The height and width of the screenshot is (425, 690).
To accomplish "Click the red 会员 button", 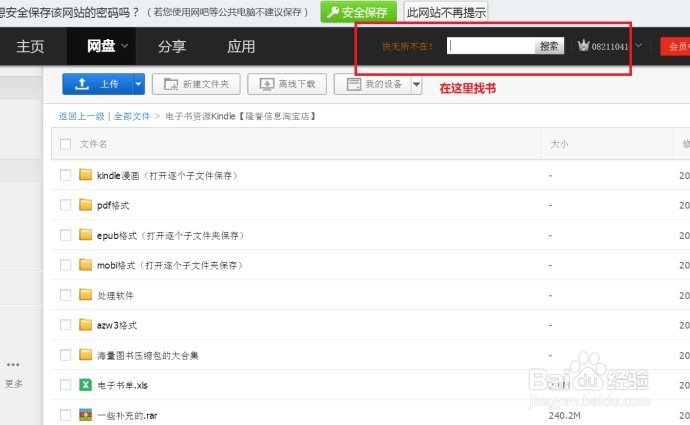I will (x=675, y=46).
